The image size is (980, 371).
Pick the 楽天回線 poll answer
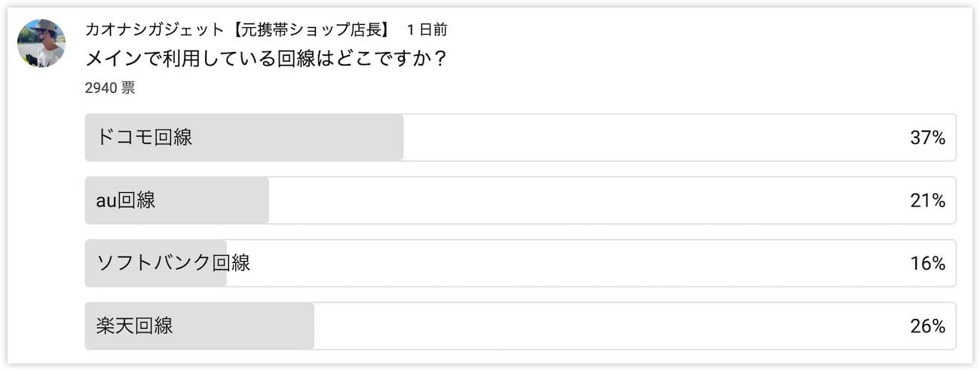[520, 326]
